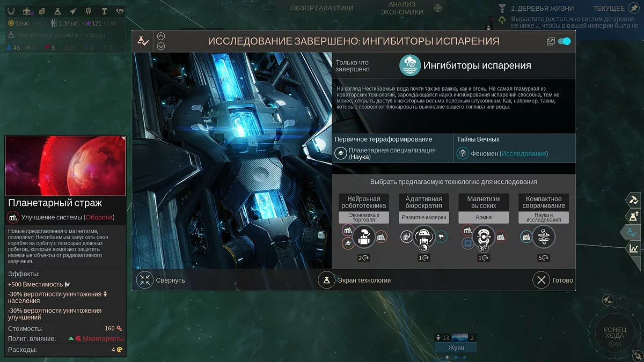
Task: Click the hard hat icon under Адаптивная бюрократия
Action: tap(424, 237)
